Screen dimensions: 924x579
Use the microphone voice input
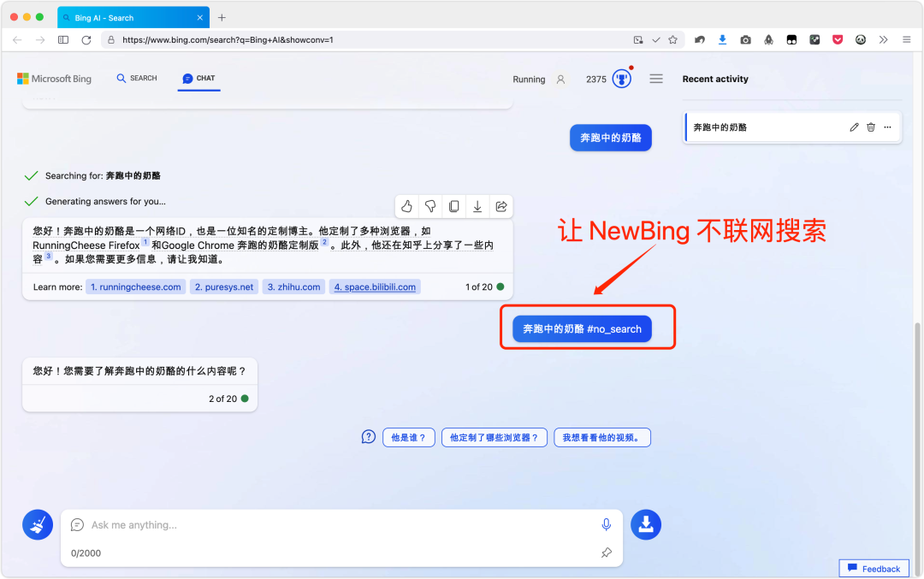[606, 524]
